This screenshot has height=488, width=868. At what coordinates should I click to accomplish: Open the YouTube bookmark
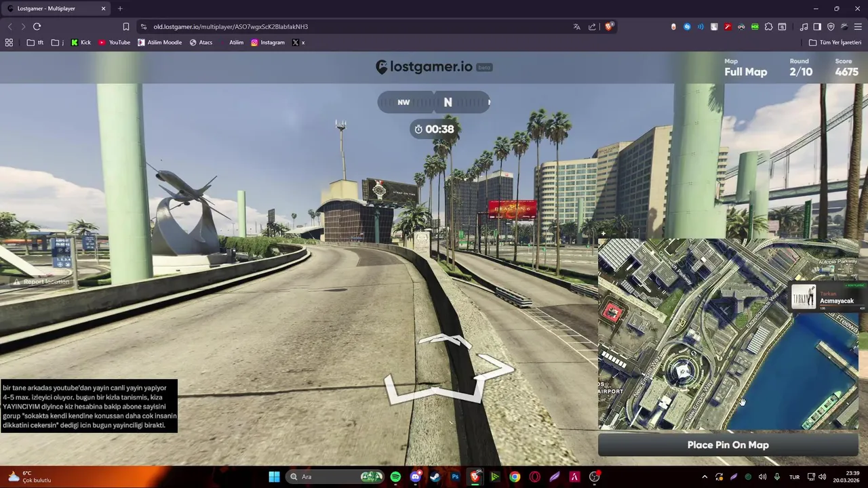(x=114, y=42)
